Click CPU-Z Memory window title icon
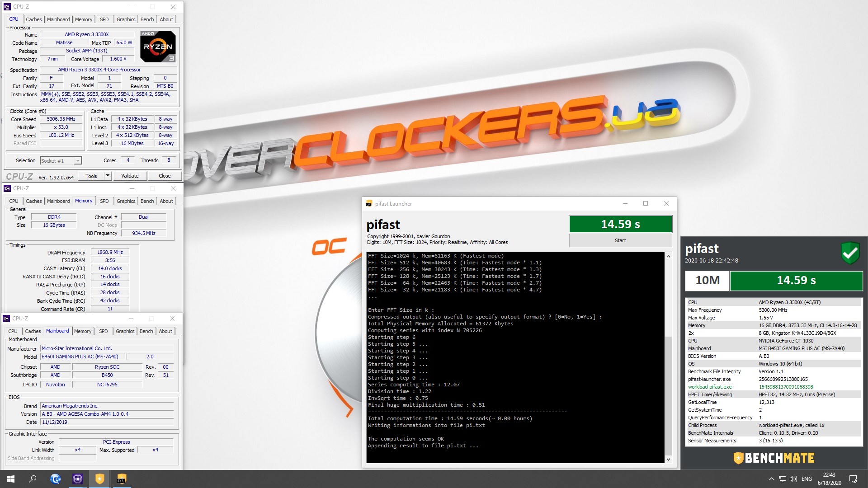The width and height of the screenshot is (868, 488). pyautogui.click(x=7, y=188)
